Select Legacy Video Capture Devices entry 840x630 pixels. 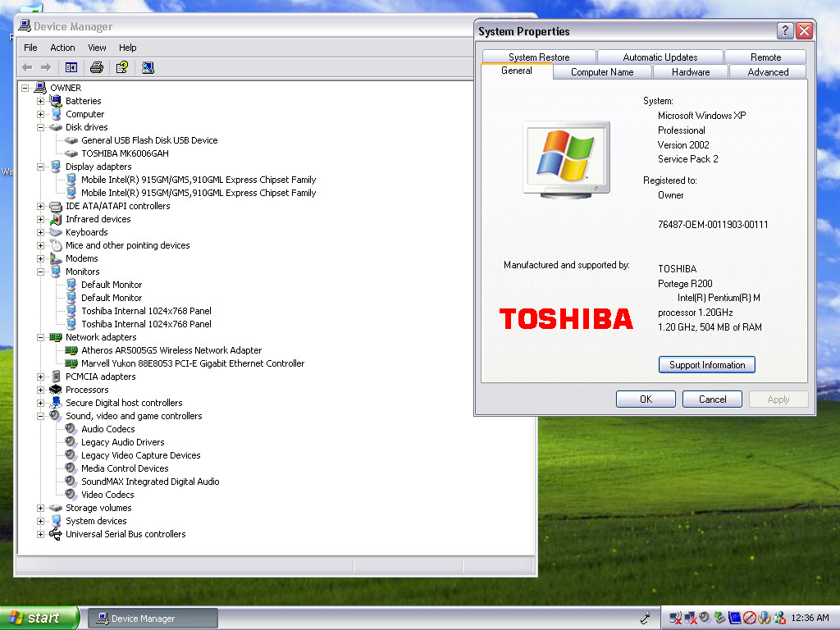pyautogui.click(x=141, y=455)
